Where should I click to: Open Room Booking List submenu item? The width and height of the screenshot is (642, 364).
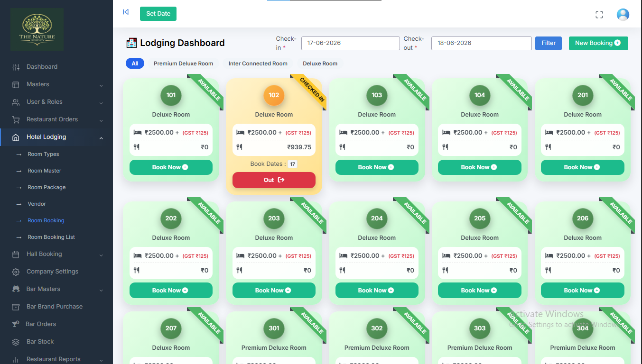[51, 237]
